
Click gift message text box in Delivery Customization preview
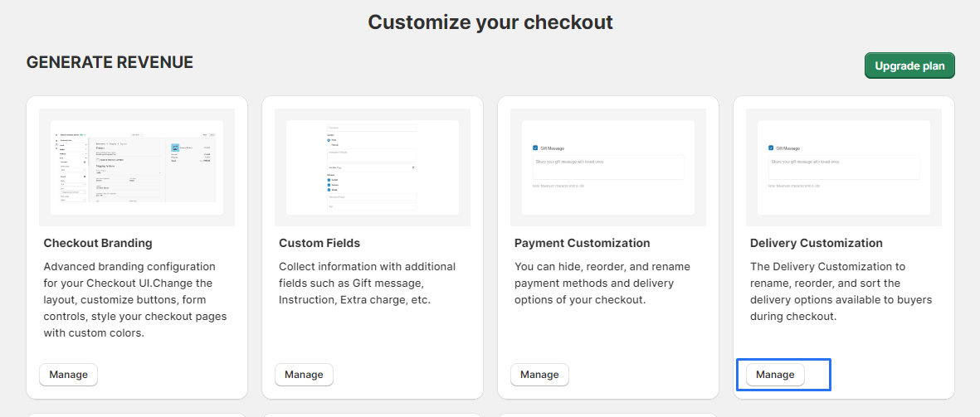click(x=844, y=167)
